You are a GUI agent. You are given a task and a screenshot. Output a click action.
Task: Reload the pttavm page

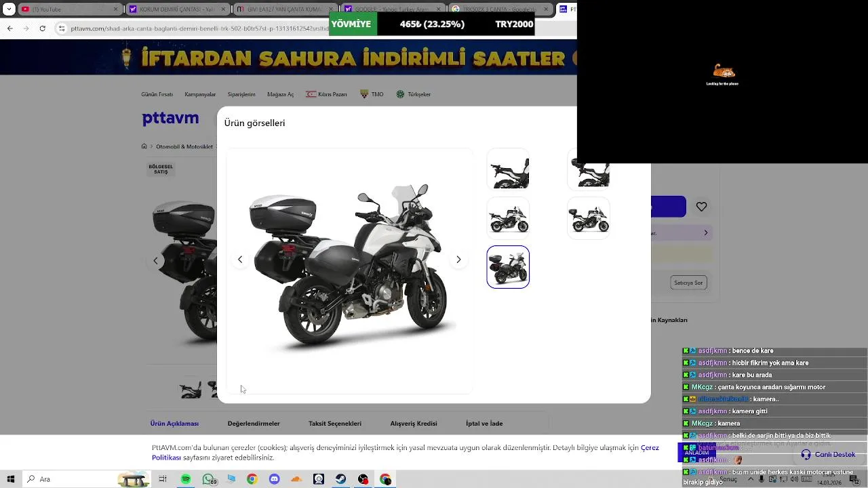43,28
